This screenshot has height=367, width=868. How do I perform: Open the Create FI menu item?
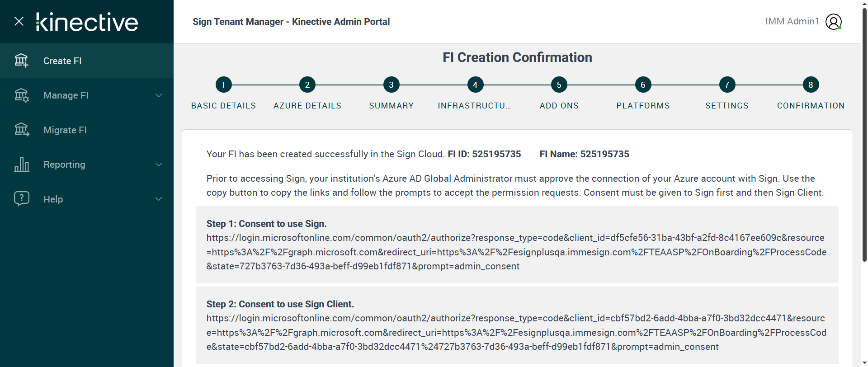(x=62, y=61)
